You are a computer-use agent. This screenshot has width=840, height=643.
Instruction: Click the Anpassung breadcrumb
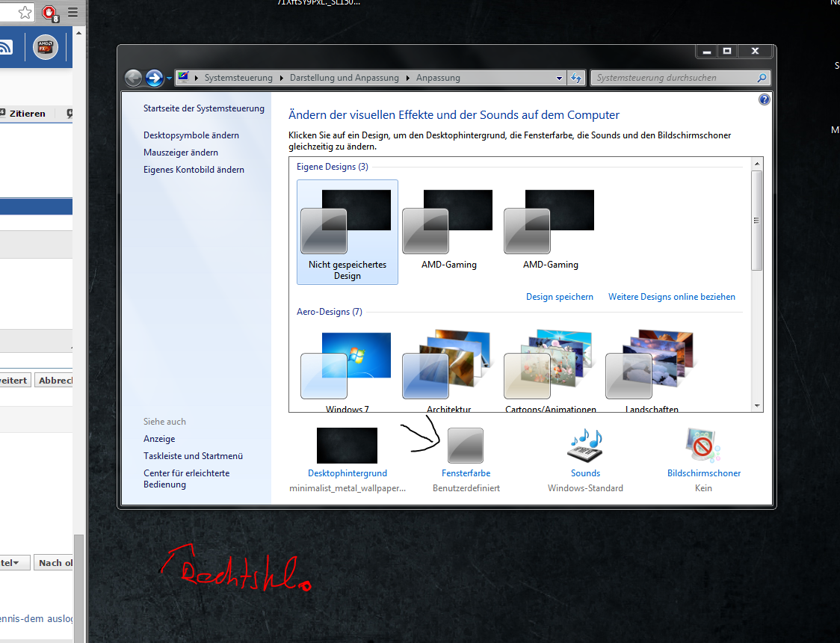tap(438, 78)
